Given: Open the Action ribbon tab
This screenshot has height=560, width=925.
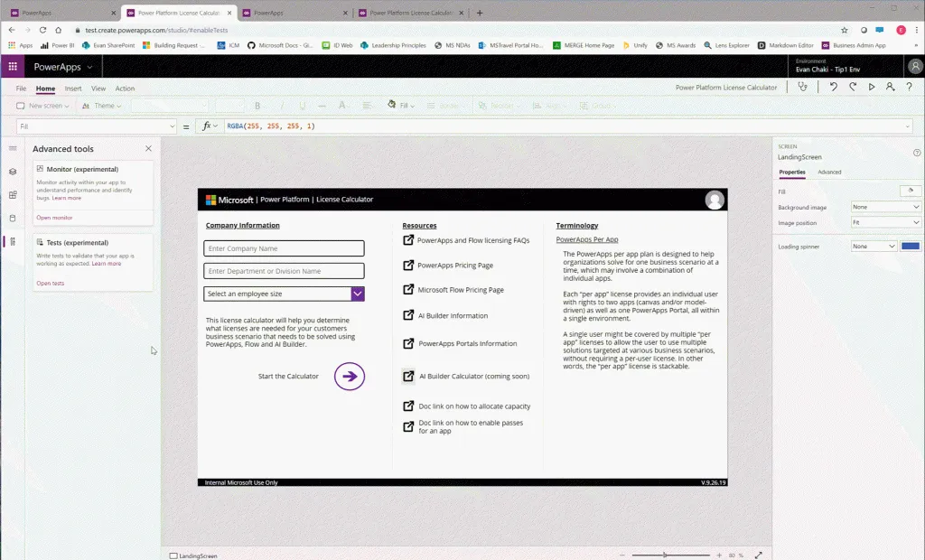Looking at the screenshot, I should (x=125, y=89).
